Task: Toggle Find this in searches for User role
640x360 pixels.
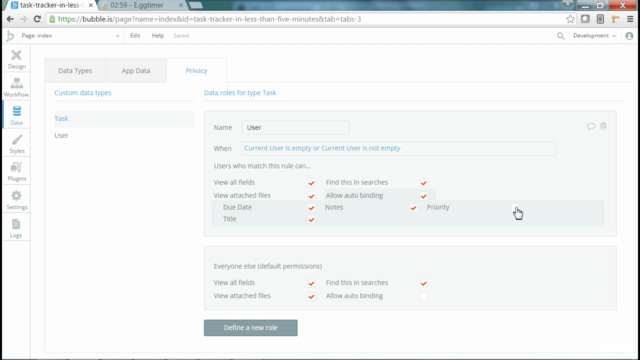Action: tap(424, 183)
